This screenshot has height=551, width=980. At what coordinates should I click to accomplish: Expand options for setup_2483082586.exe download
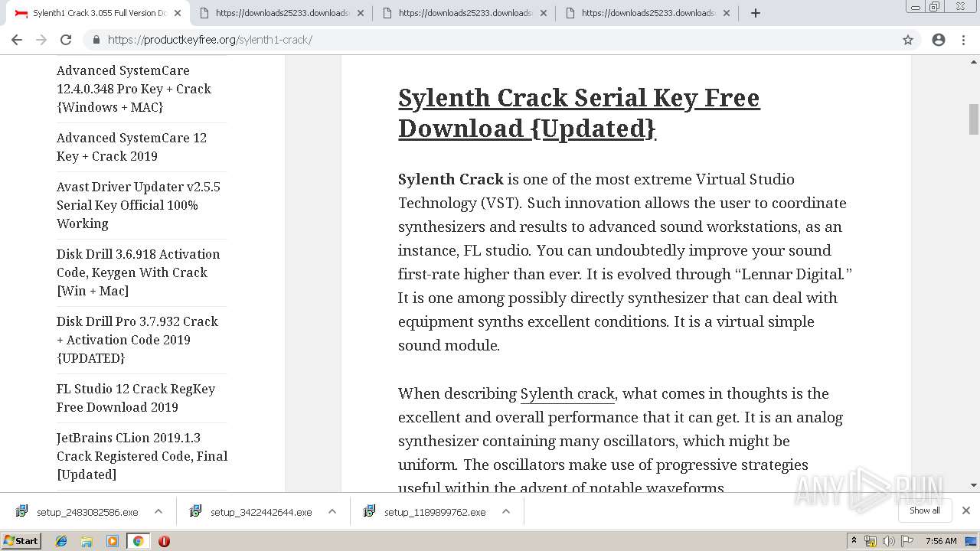click(158, 512)
